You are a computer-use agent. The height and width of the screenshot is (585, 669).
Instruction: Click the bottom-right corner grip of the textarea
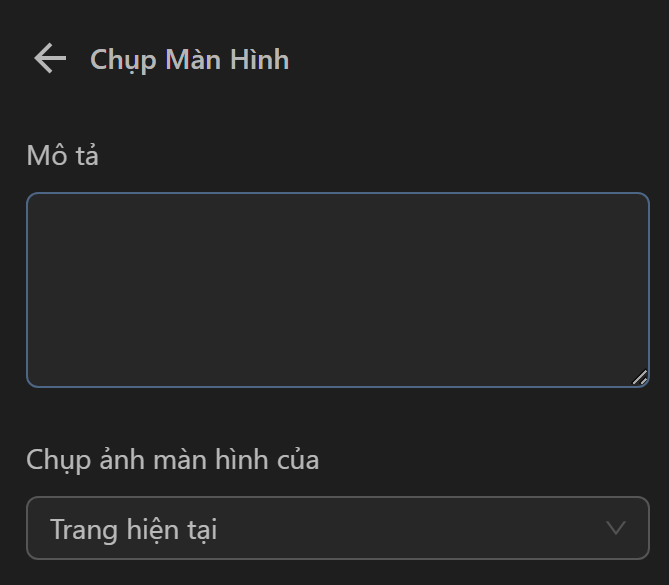[x=640, y=377]
